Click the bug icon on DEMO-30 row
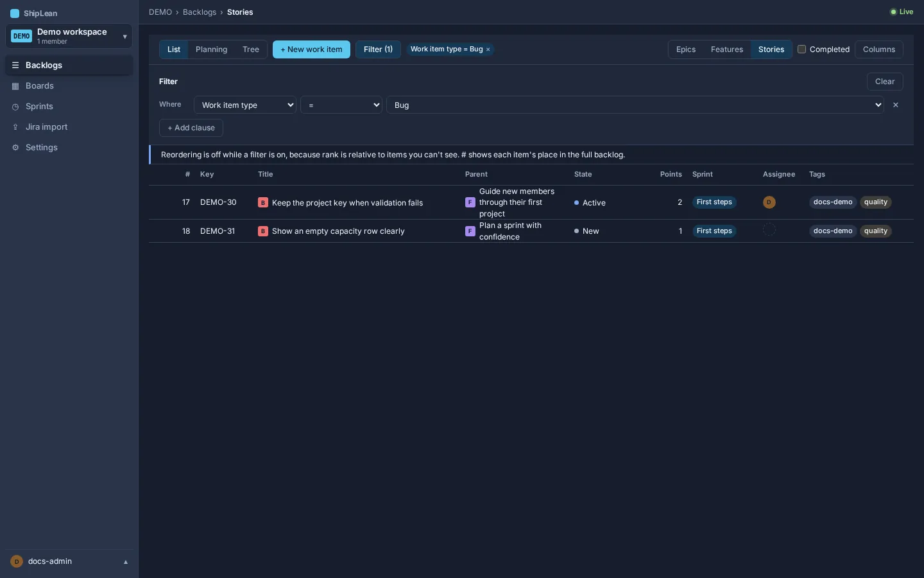The height and width of the screenshot is (578, 924). pos(263,203)
